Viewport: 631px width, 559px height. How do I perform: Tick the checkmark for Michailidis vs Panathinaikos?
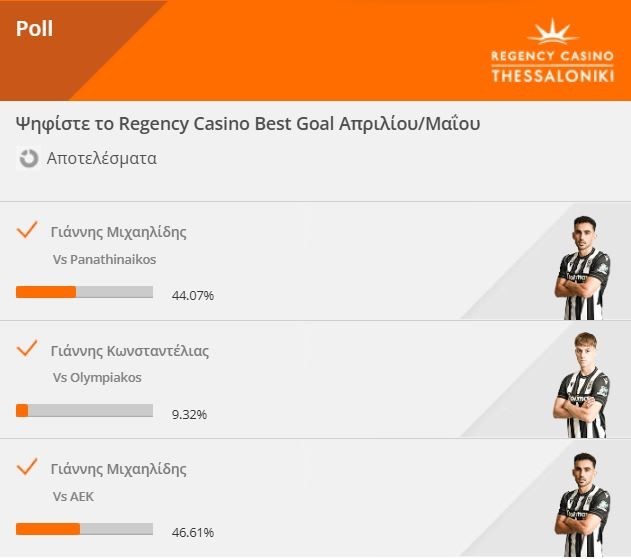(x=28, y=231)
